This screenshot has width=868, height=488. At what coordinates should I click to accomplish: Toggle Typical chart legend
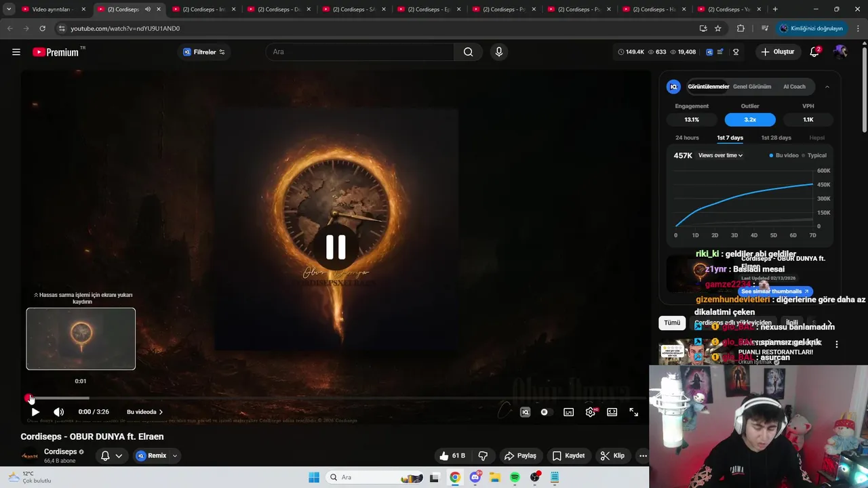[x=814, y=155]
